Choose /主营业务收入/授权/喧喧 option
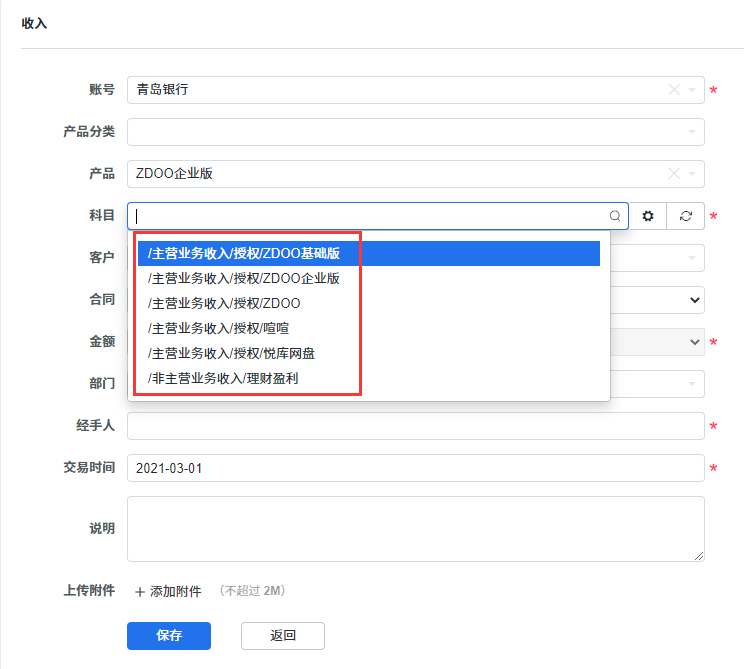744x669 pixels. coord(369,328)
